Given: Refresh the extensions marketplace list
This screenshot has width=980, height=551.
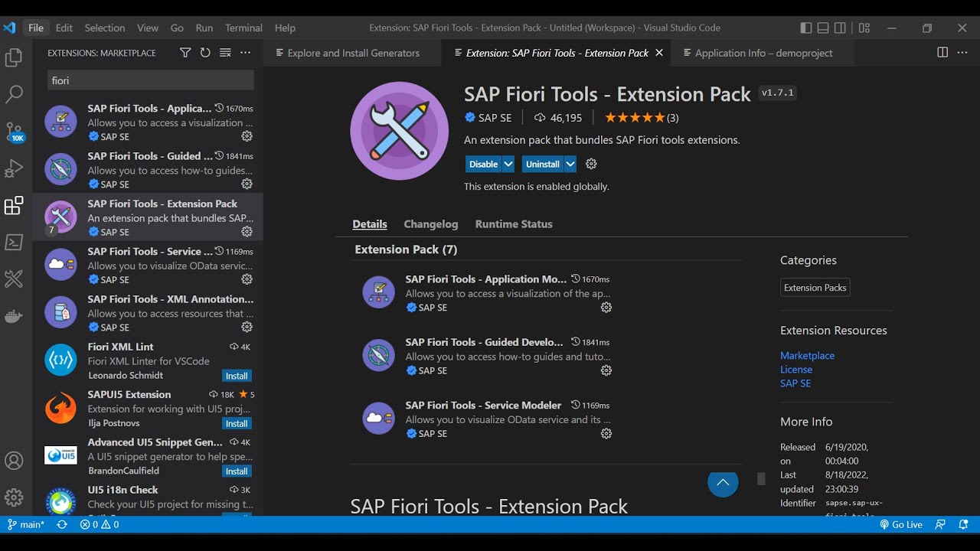Looking at the screenshot, I should [x=205, y=53].
